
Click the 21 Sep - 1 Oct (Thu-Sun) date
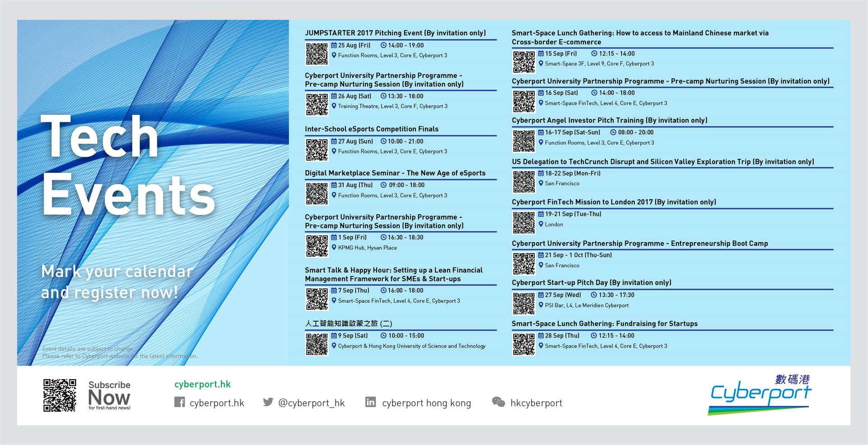click(x=578, y=255)
